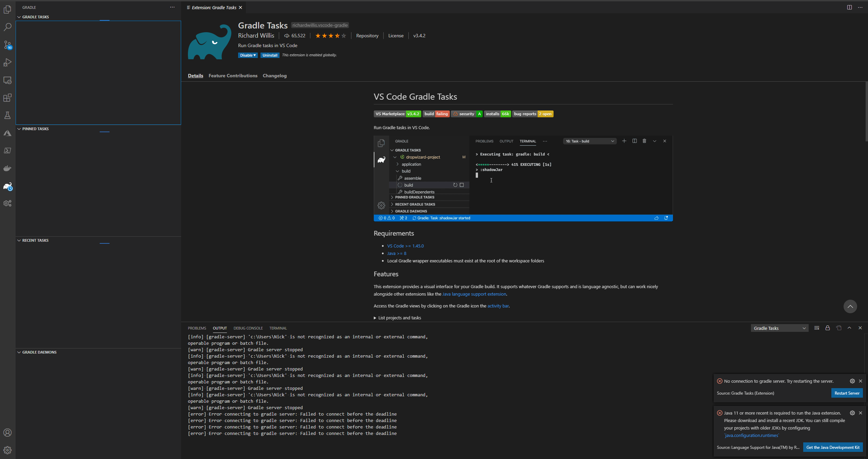
Task: Open notification settings gear on Java 11 alert
Action: click(x=852, y=413)
